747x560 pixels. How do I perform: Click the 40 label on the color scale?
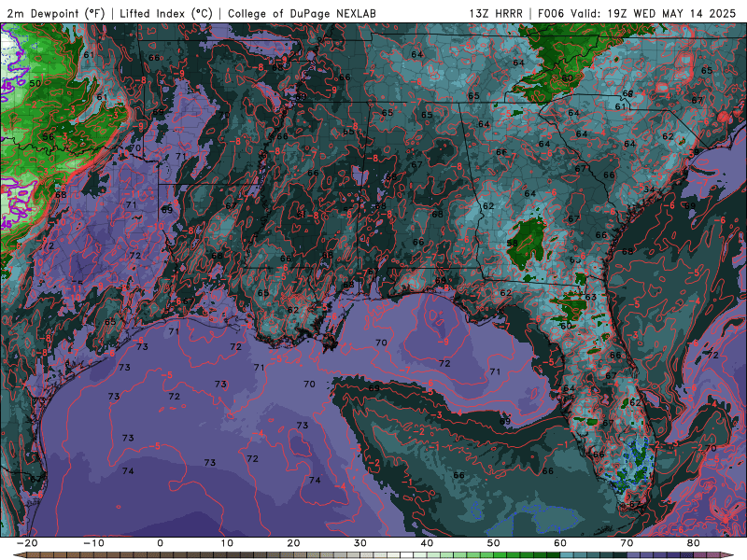click(x=427, y=543)
